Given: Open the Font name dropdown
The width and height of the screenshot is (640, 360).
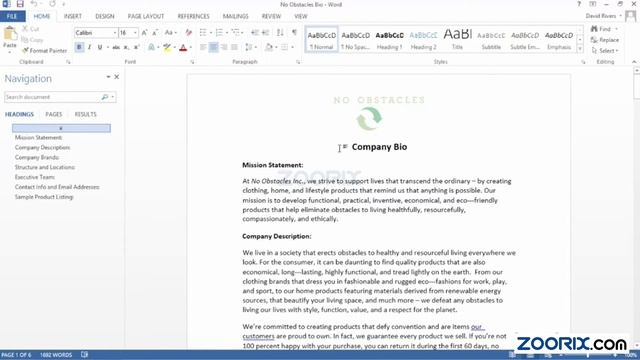Looking at the screenshot, I should 115,33.
